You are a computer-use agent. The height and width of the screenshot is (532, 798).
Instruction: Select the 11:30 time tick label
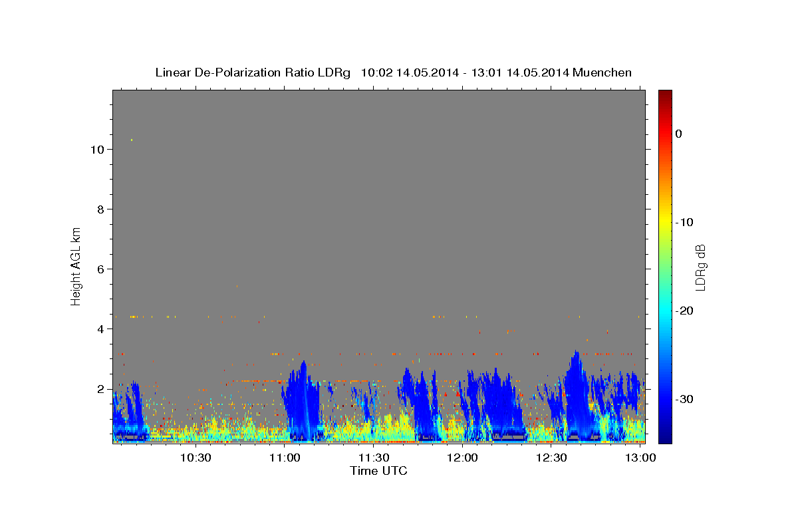click(374, 458)
